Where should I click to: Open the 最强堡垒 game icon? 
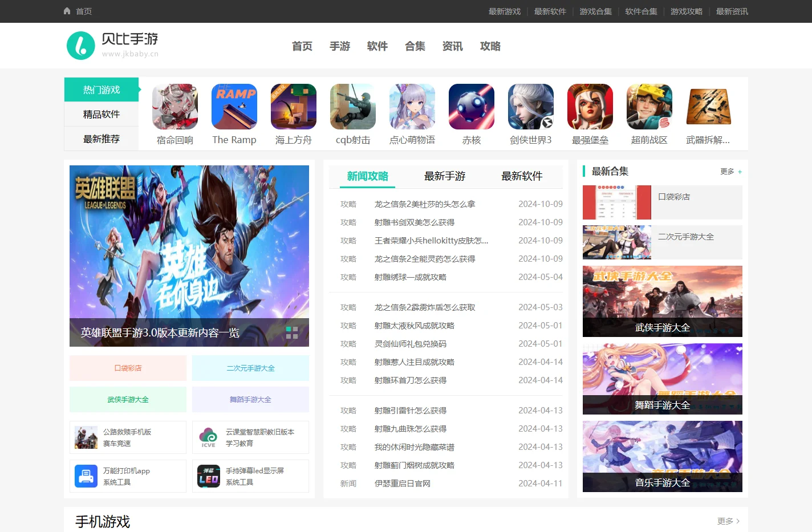590,107
